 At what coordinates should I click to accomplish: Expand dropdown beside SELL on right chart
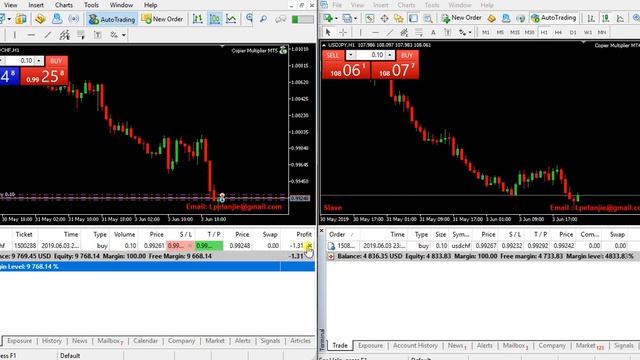[350, 55]
